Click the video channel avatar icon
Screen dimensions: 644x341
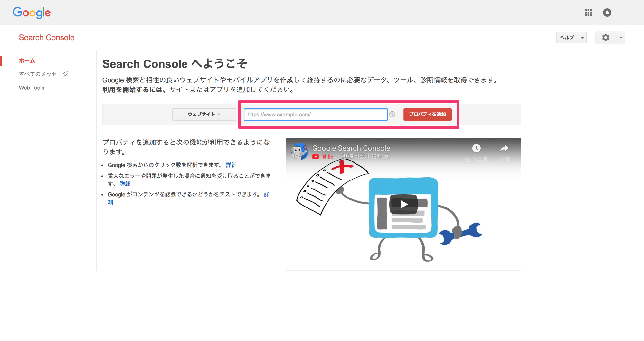tap(299, 152)
